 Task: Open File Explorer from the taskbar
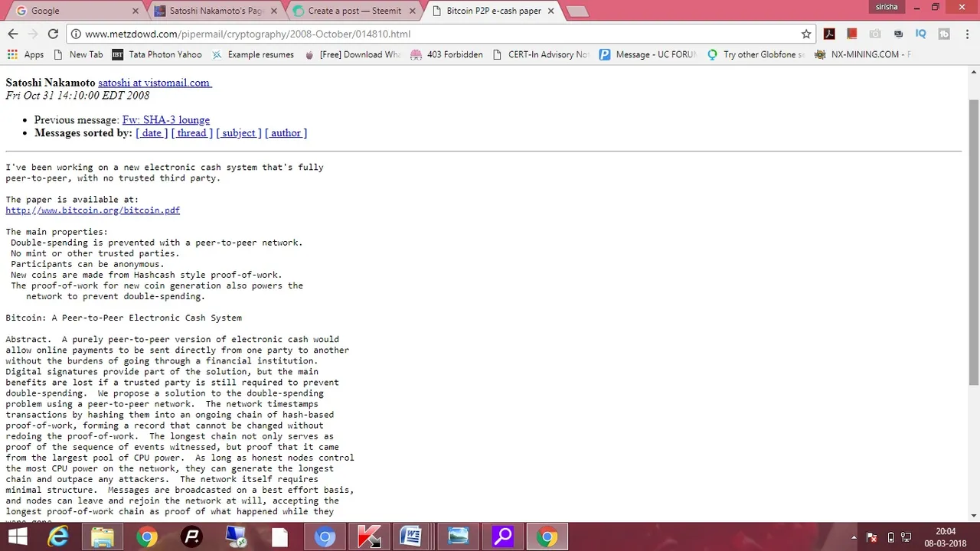tap(102, 536)
